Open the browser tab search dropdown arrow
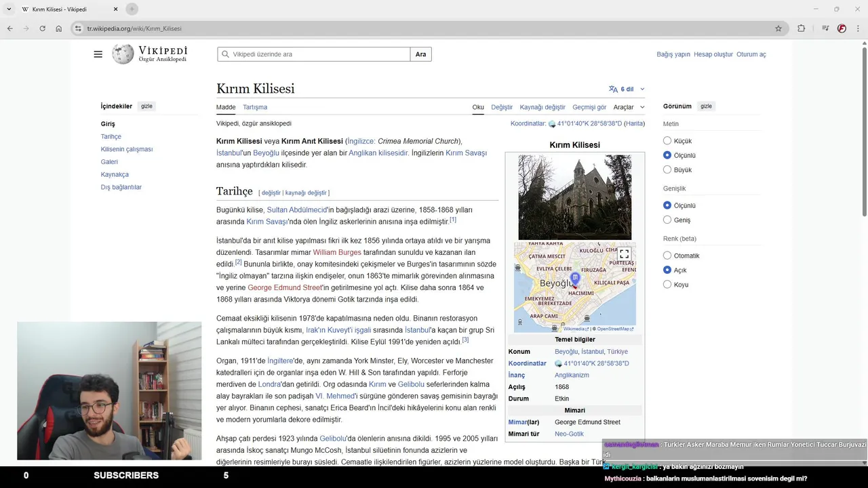This screenshot has height=488, width=868. pyautogui.click(x=9, y=9)
